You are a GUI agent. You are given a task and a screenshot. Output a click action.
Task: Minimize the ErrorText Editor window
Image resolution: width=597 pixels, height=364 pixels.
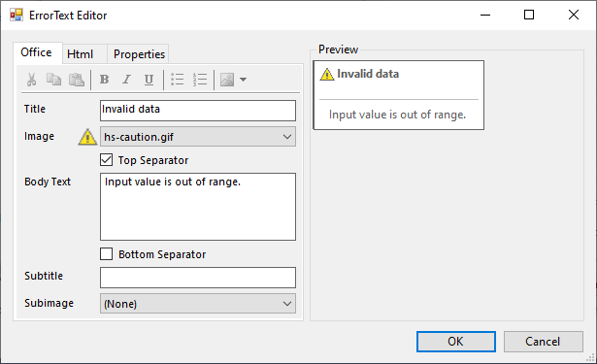pyautogui.click(x=485, y=16)
